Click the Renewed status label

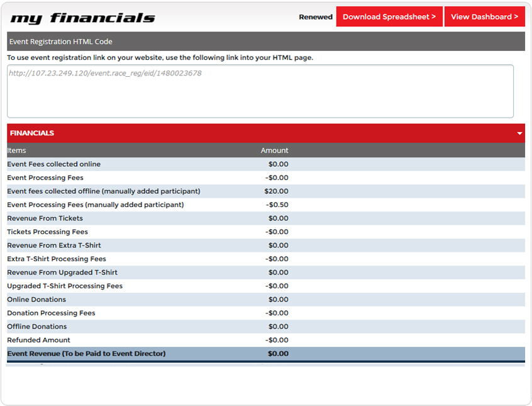pyautogui.click(x=316, y=17)
